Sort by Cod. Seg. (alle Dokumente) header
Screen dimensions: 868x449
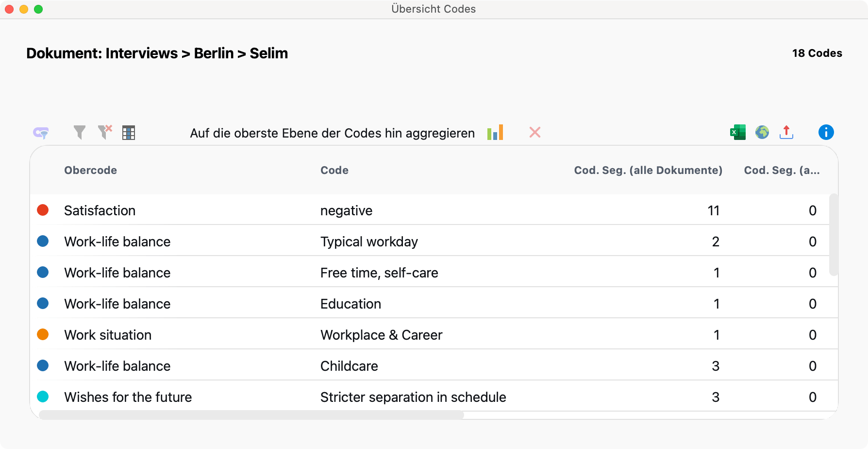[x=648, y=170]
